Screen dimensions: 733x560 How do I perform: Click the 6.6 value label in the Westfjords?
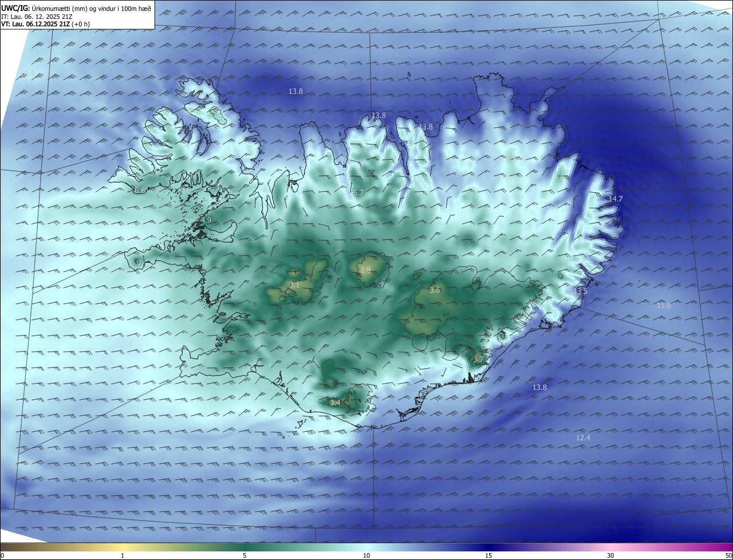tap(139, 190)
